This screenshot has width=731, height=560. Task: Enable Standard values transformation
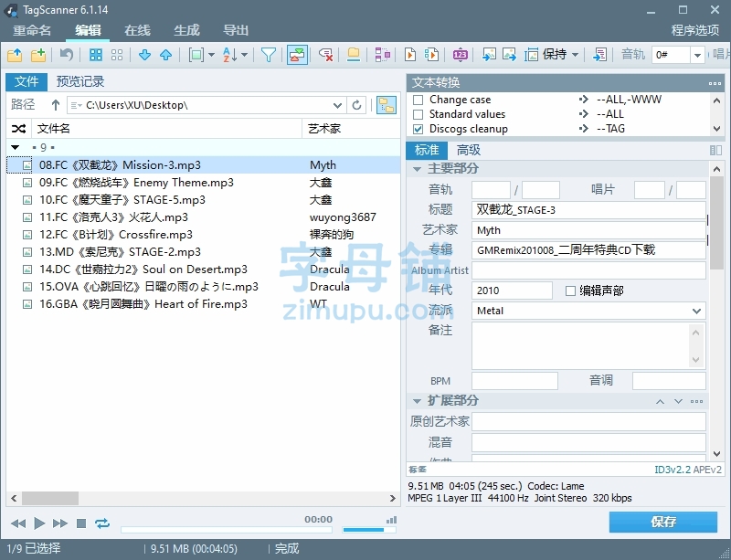point(418,114)
